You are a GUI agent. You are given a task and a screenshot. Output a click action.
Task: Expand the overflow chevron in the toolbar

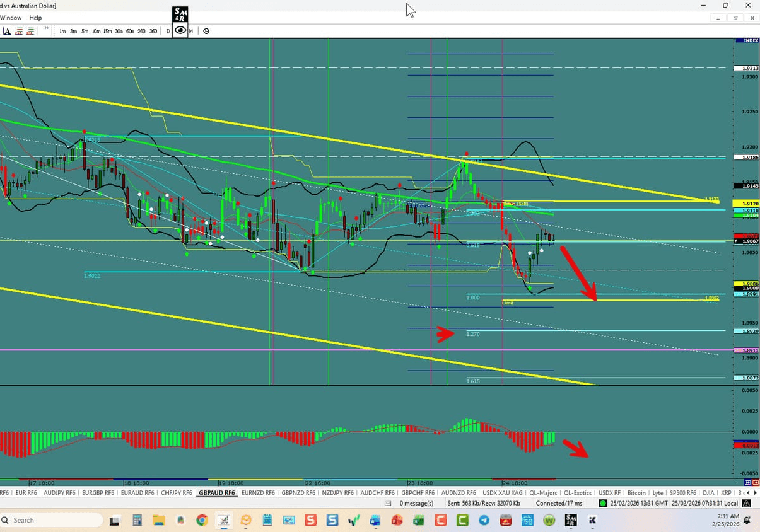(46, 29)
